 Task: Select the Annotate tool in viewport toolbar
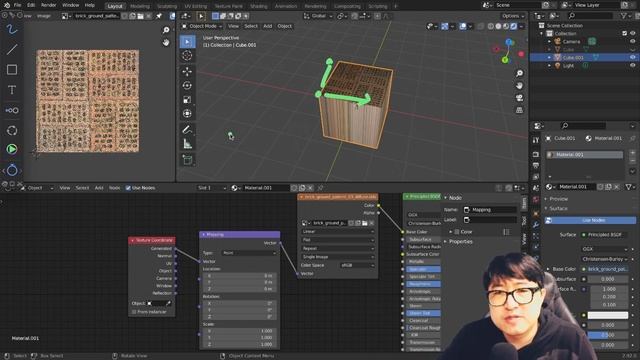[187, 130]
